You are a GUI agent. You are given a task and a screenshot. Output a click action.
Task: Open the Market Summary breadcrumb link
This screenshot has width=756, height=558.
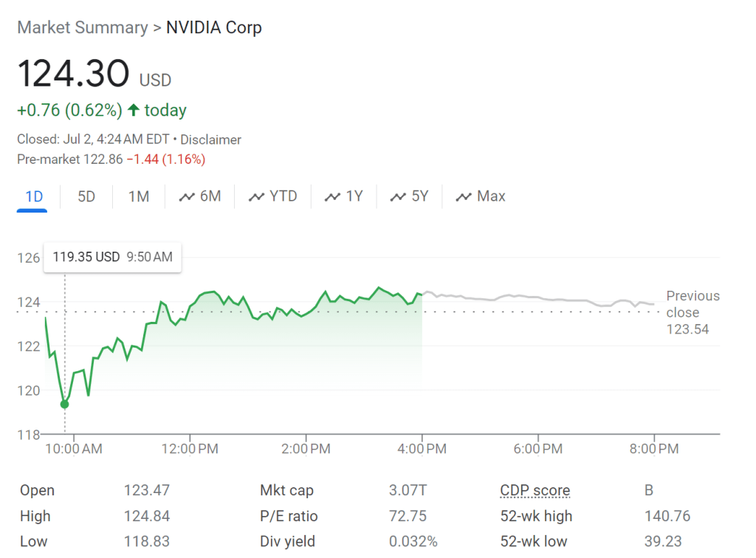pos(82,28)
